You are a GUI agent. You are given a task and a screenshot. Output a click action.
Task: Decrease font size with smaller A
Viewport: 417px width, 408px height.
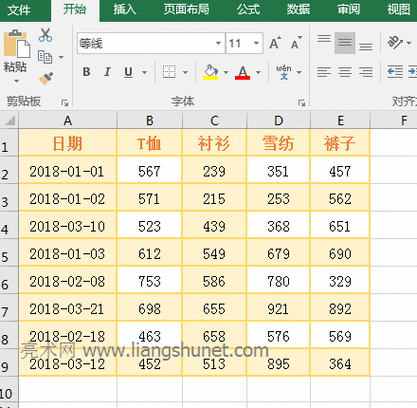pyautogui.click(x=296, y=43)
